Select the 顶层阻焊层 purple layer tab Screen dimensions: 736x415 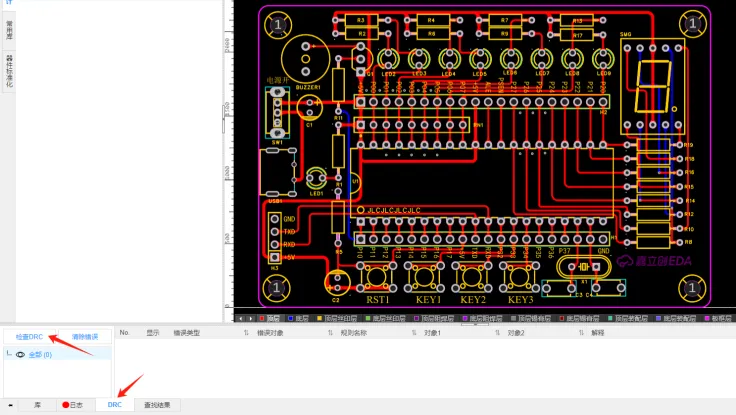pyautogui.click(x=434, y=318)
